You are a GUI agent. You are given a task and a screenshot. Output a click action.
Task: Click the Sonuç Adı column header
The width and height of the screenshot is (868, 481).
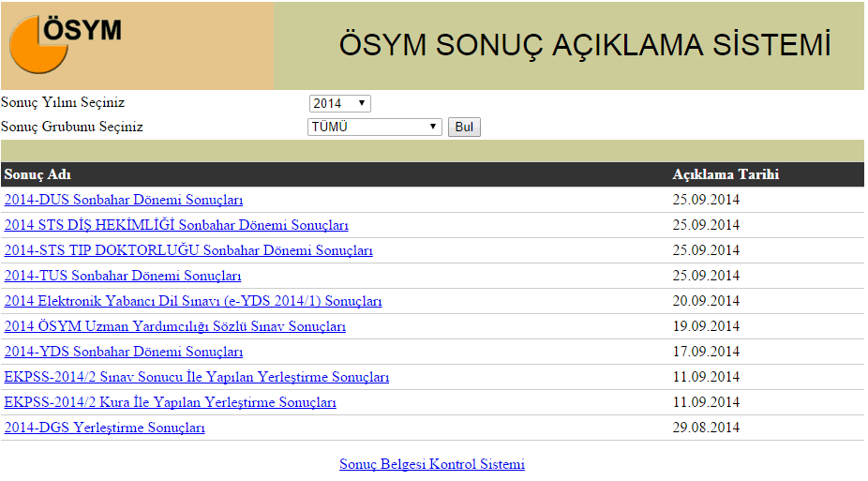[37, 174]
